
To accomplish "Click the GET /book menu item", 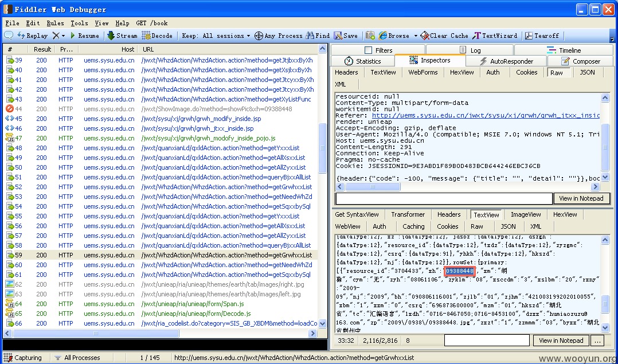I will coord(152,24).
